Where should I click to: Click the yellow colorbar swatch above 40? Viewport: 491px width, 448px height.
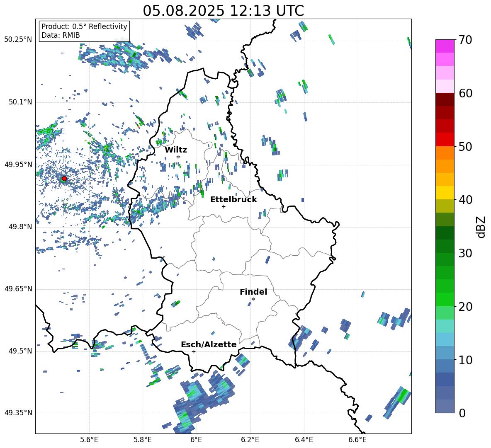[x=445, y=193]
